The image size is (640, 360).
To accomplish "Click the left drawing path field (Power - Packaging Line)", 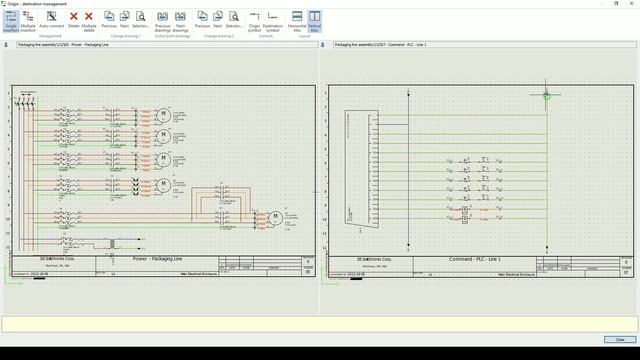I will pyautogui.click(x=167, y=44).
